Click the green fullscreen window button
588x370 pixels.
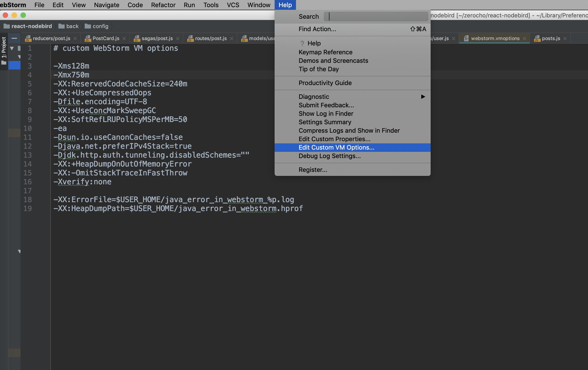pyautogui.click(x=23, y=15)
